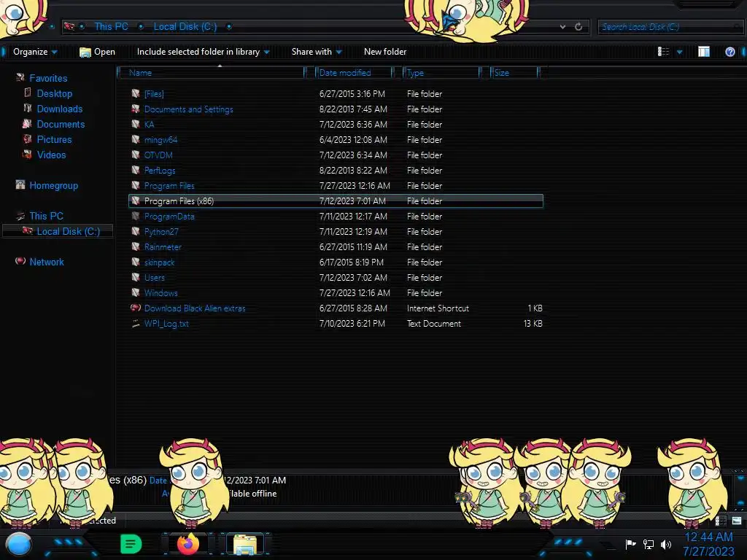
Task: Open the Start orb on the taskbar
Action: (18, 544)
